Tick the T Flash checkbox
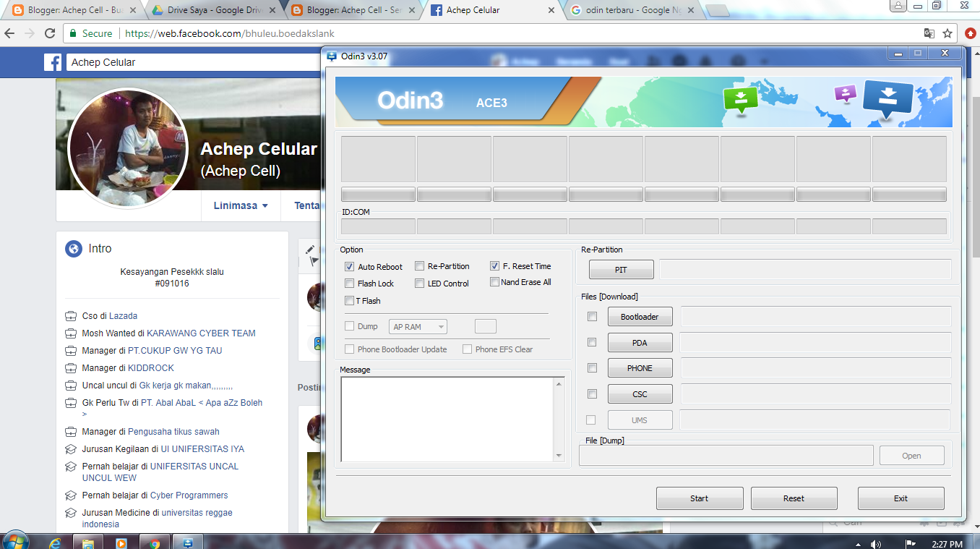This screenshot has width=980, height=549. click(350, 301)
